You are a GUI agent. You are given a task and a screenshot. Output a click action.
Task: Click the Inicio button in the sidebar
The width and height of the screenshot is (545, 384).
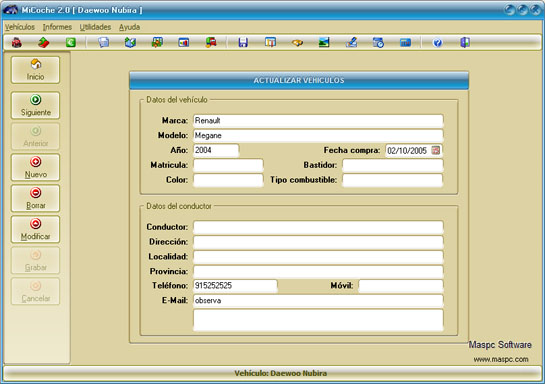coord(35,70)
